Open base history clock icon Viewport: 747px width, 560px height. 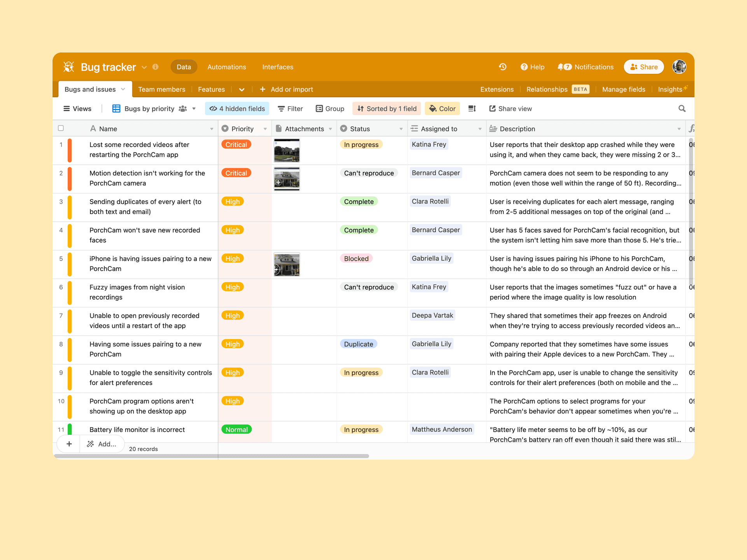tap(503, 67)
